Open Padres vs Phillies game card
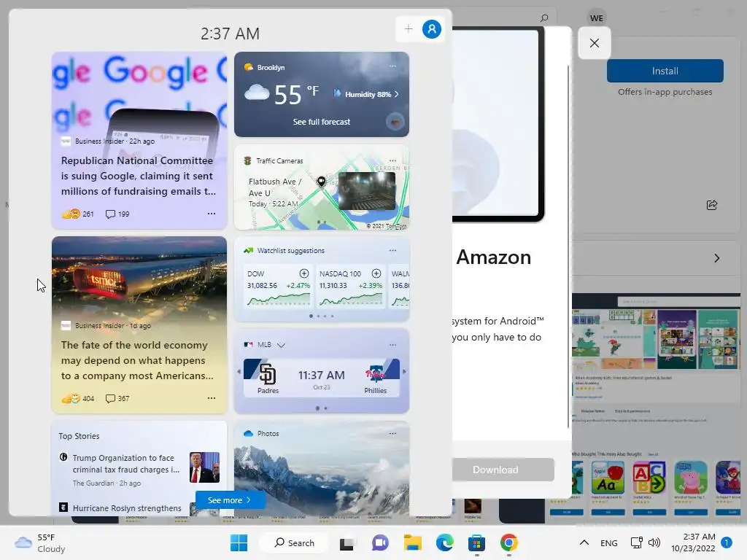 pos(322,378)
